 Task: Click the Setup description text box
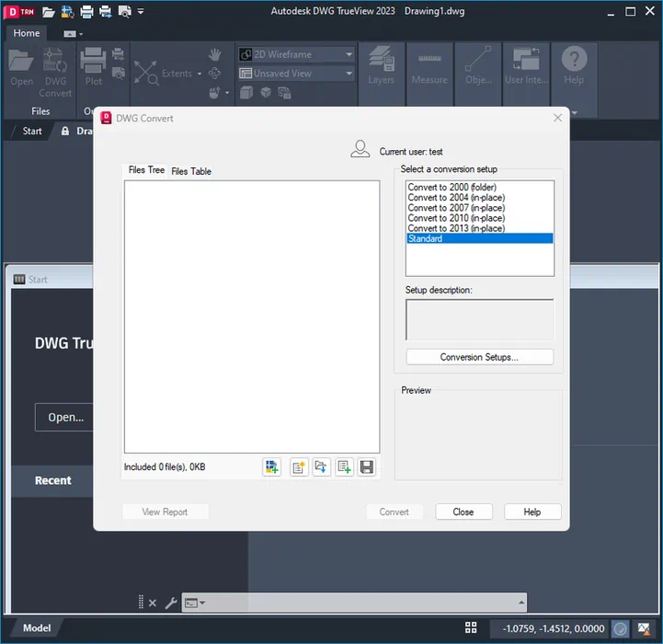point(479,320)
